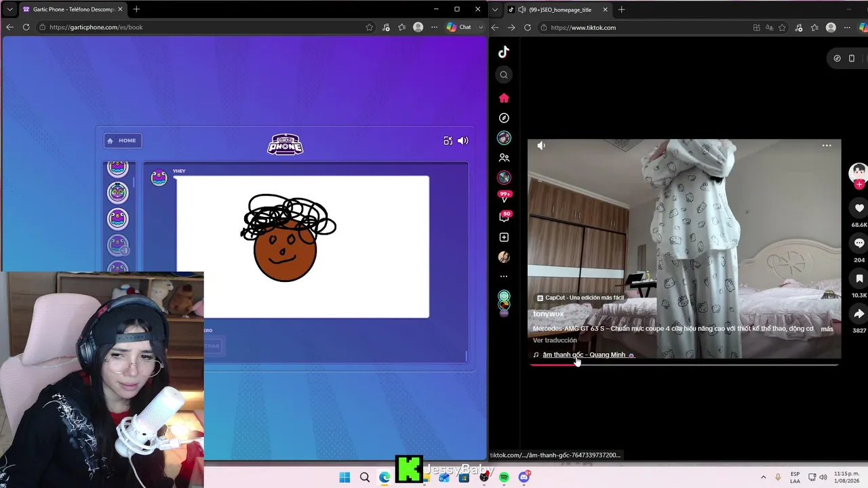Favorite the Gartic Phone page with star icon
Screen dimensions: 868x488
coord(370,27)
